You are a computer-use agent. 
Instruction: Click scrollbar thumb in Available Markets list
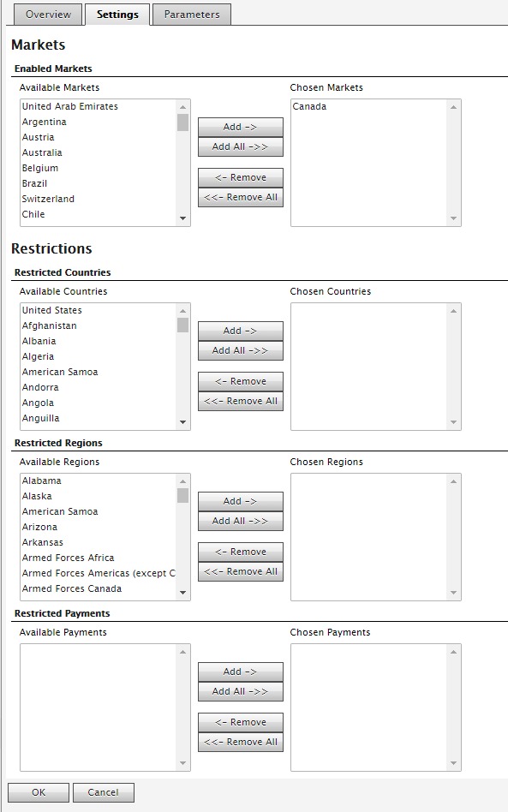(182, 122)
